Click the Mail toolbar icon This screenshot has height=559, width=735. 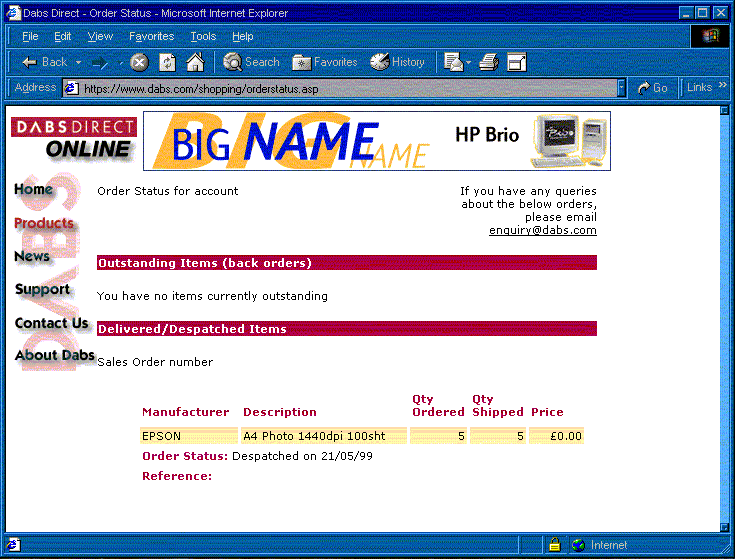click(453, 62)
